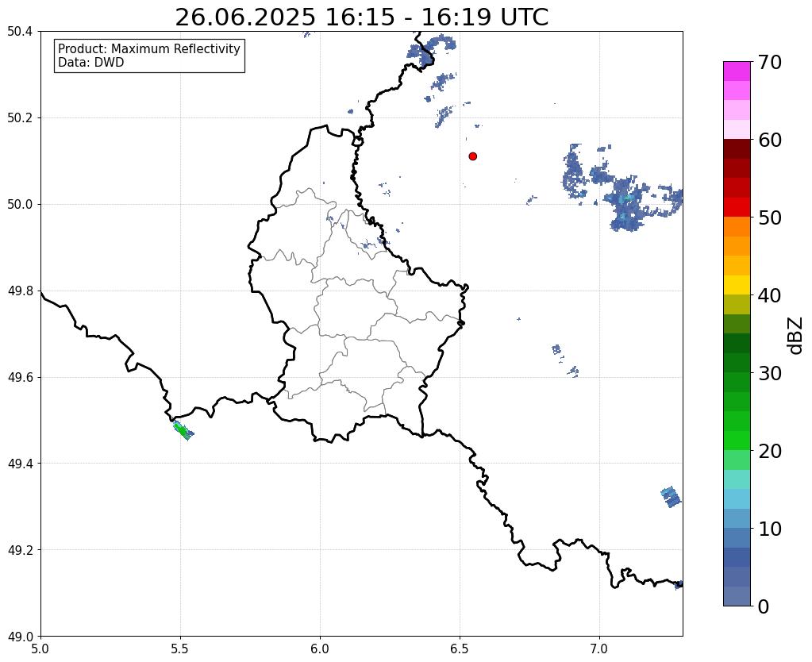Pick the yellow colorbar swatch above 40
The height and width of the screenshot is (662, 812).
point(737,285)
